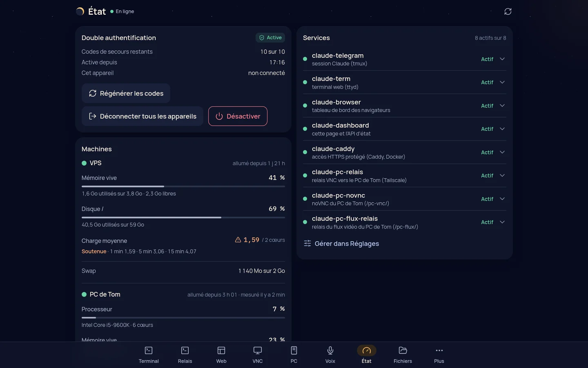
Task: Open the Fichiers tab
Action: coord(403,355)
